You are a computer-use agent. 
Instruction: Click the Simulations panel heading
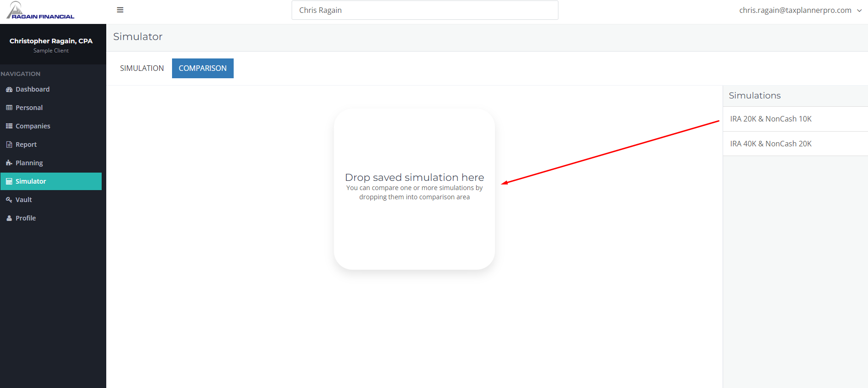[754, 95]
